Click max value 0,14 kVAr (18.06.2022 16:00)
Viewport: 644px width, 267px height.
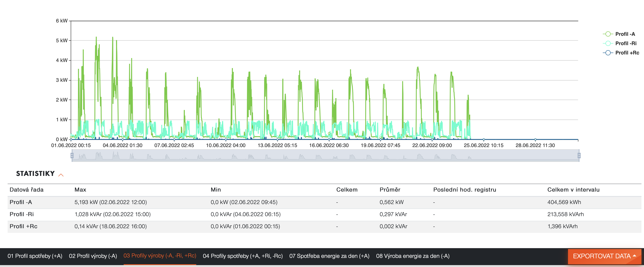click(x=111, y=226)
